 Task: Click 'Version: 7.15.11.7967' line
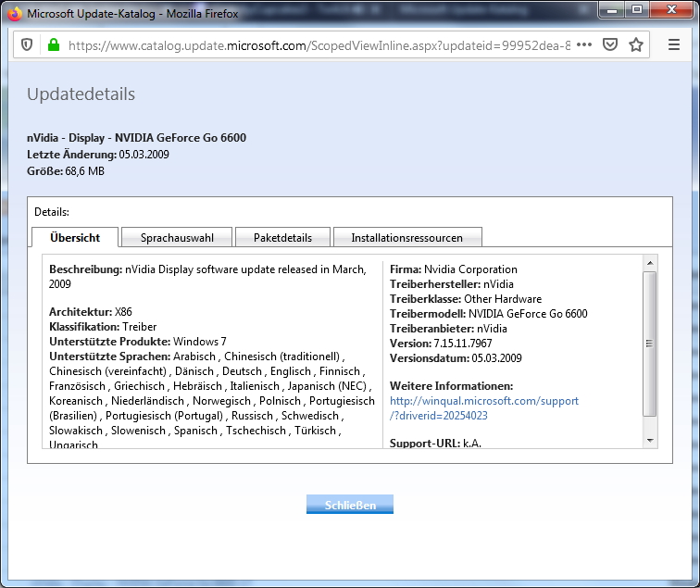click(x=441, y=344)
